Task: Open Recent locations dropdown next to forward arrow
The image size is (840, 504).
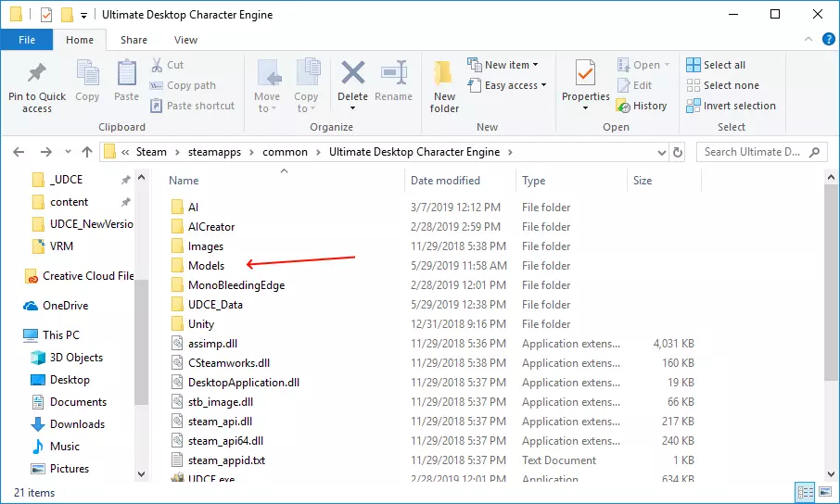Action: (x=68, y=152)
